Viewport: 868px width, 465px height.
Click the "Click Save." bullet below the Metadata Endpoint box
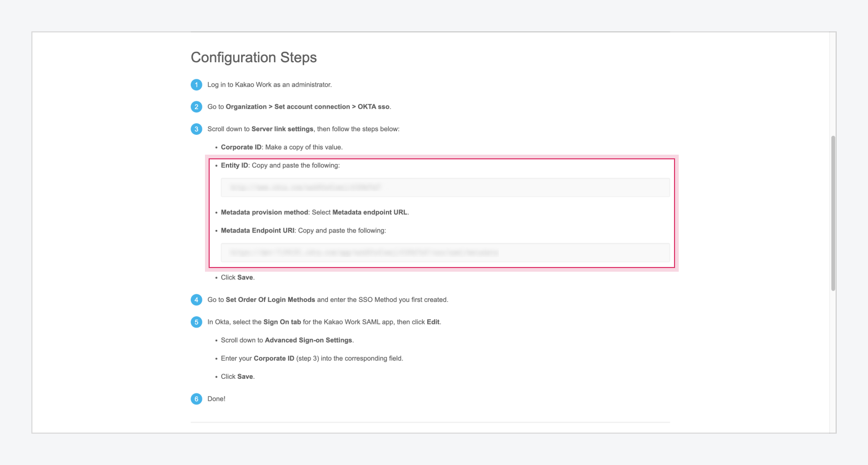[238, 277]
